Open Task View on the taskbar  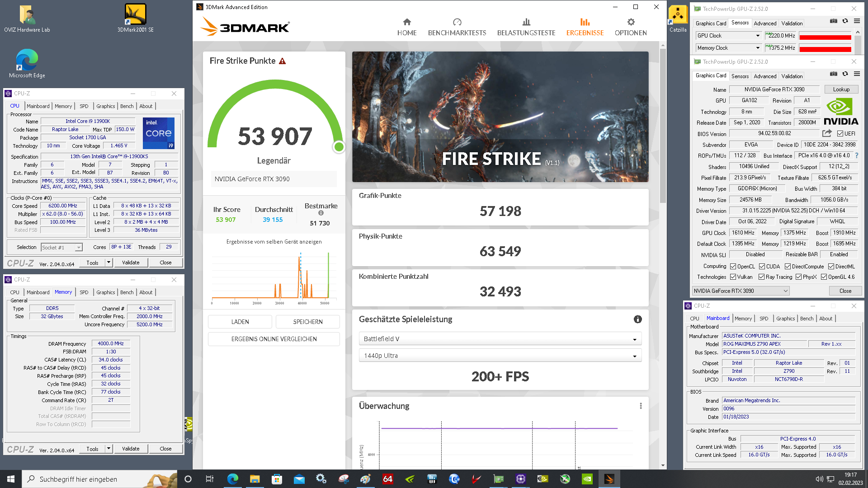pos(209,479)
